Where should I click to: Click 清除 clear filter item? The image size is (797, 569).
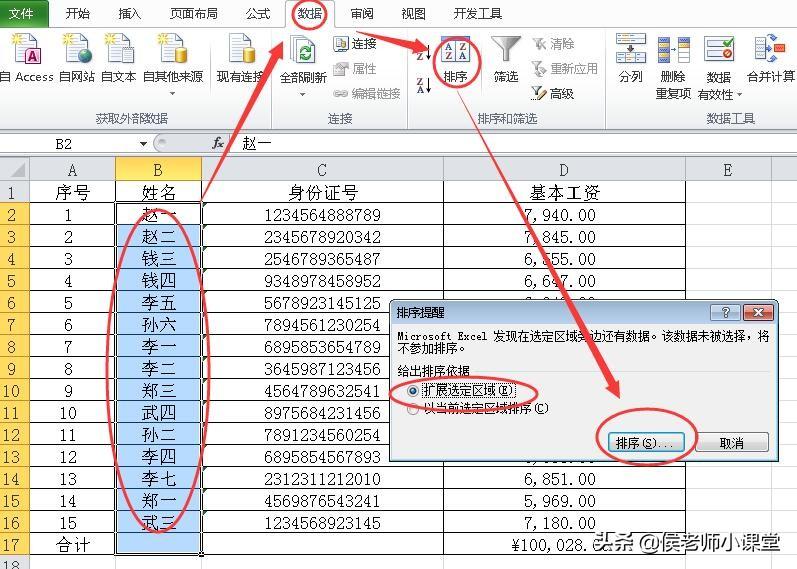pos(554,44)
